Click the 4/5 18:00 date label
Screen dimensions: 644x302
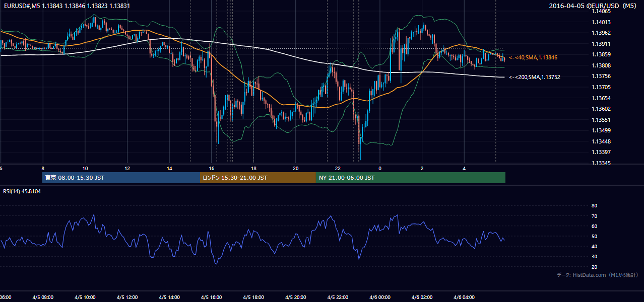254,297
